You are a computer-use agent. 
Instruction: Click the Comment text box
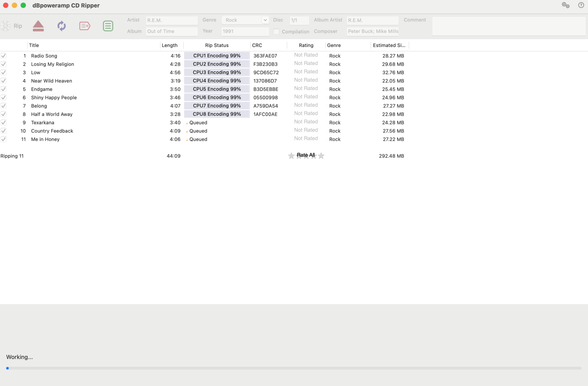tap(509, 26)
